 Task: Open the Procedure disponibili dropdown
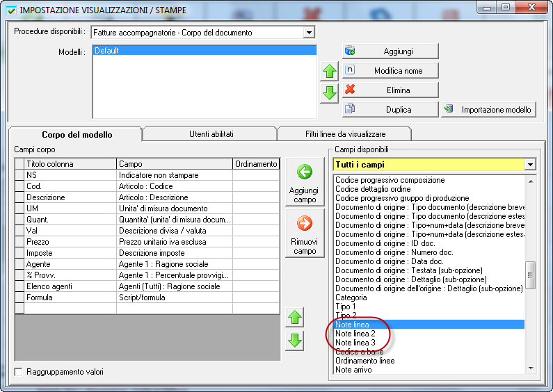[x=309, y=33]
